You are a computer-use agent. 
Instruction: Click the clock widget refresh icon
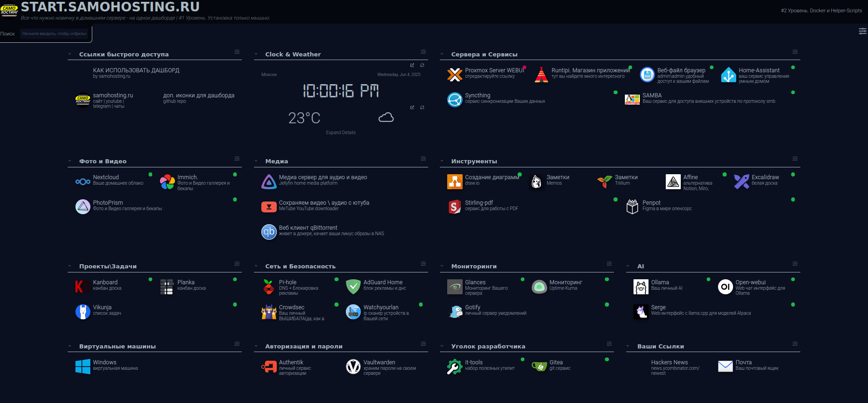(x=422, y=65)
